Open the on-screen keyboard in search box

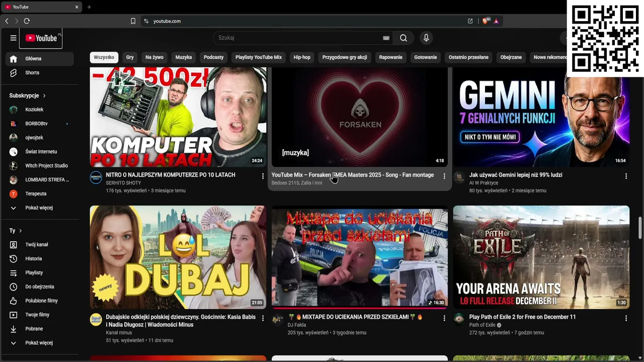[x=386, y=38]
